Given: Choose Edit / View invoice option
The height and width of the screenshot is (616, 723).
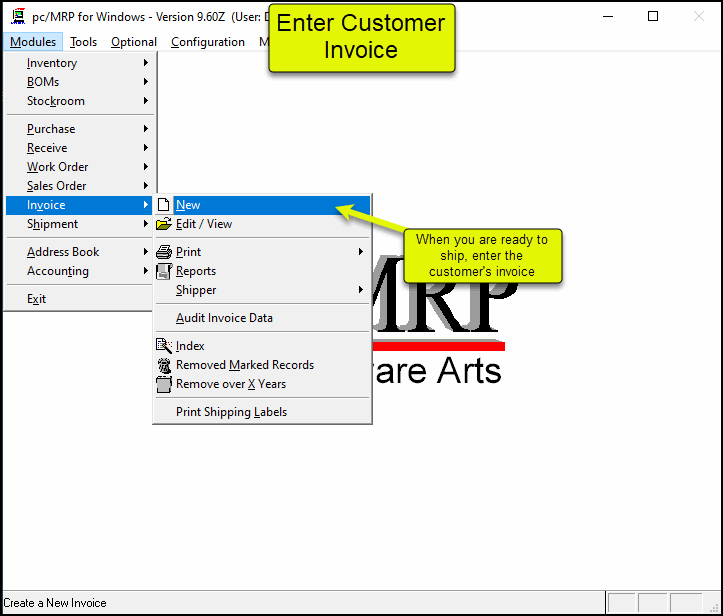Looking at the screenshot, I should point(262,224).
